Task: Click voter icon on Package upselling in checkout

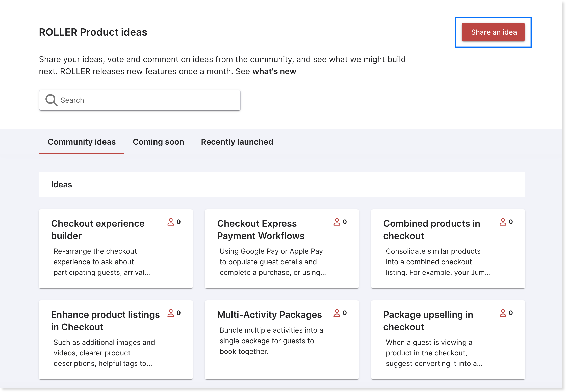Action: (x=503, y=313)
